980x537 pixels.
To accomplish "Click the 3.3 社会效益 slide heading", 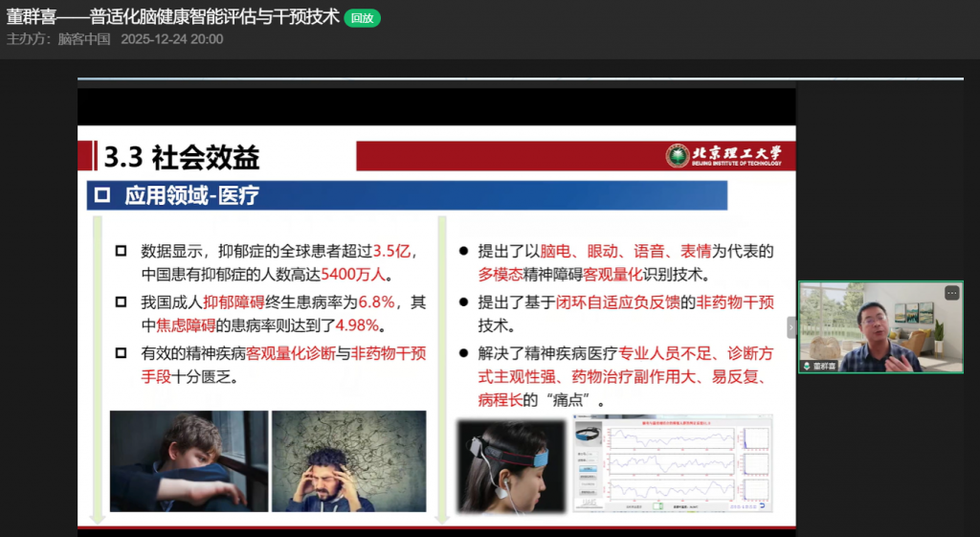I will click(182, 156).
